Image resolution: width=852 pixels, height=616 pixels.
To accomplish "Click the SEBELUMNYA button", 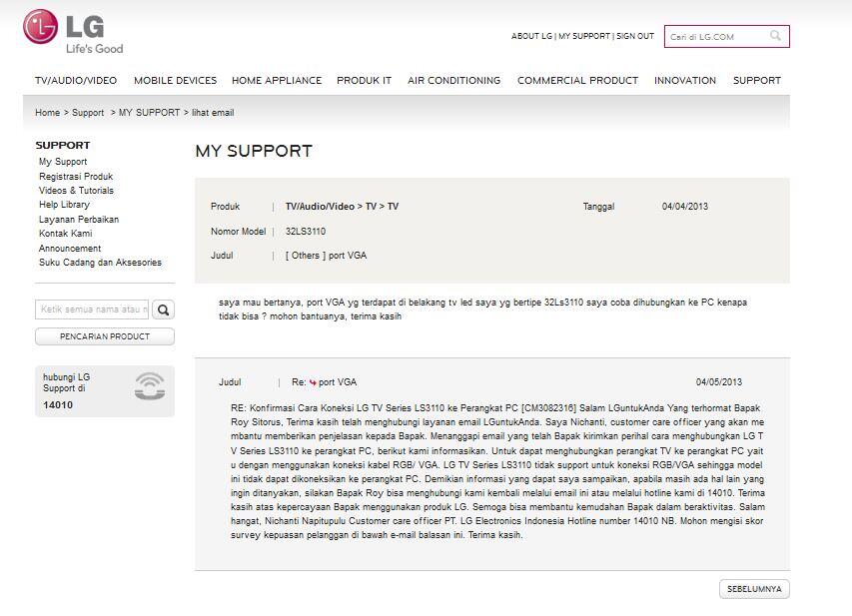I will pyautogui.click(x=754, y=589).
